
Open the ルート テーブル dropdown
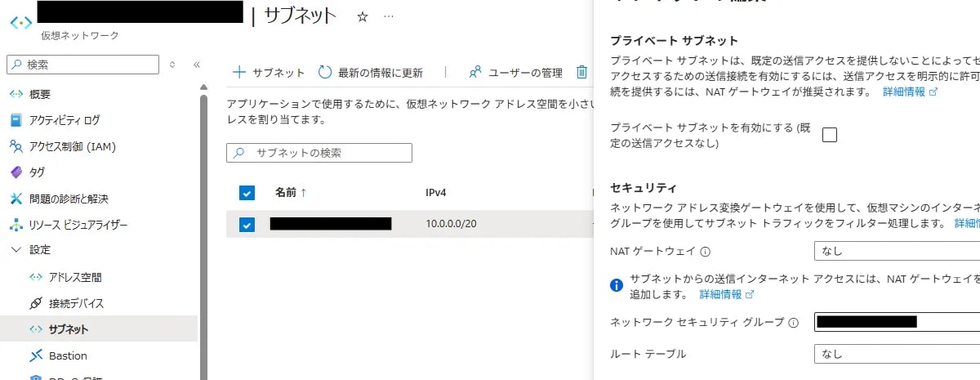[897, 354]
